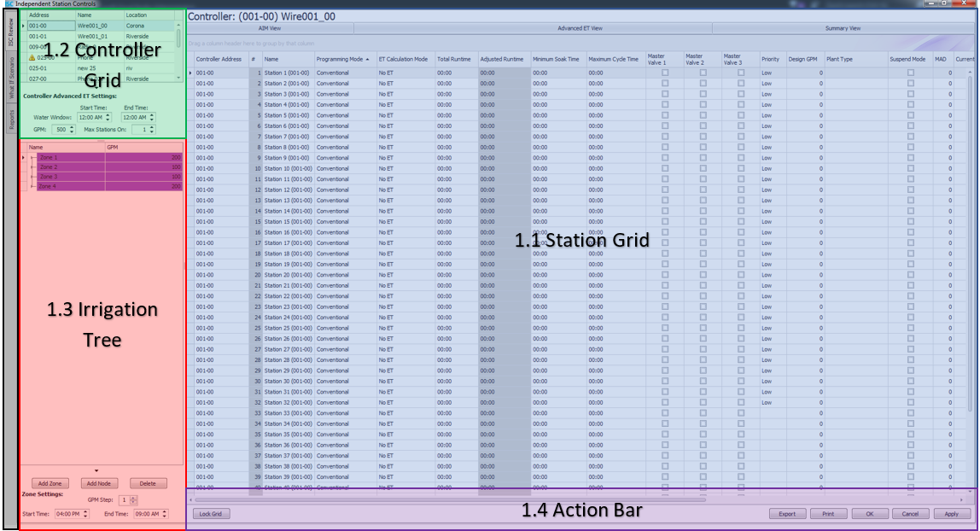Viewport: 980px width, 531px height.
Task: Click the warning icon beside controller 025-00
Action: (x=32, y=57)
